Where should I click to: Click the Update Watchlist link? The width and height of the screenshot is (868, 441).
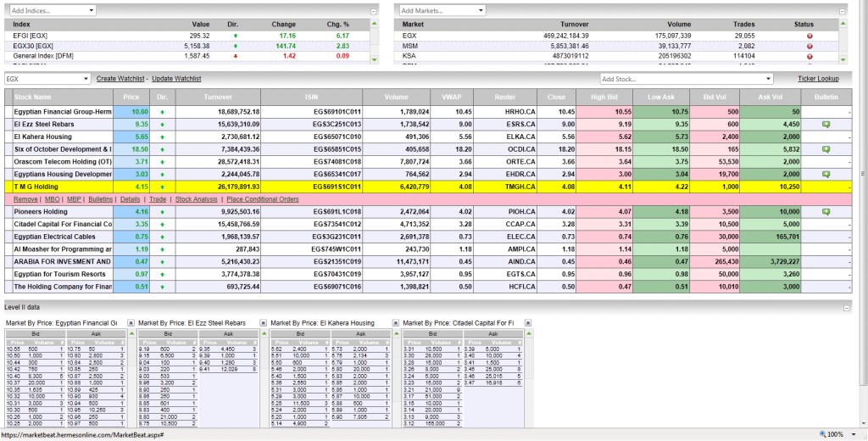[176, 79]
